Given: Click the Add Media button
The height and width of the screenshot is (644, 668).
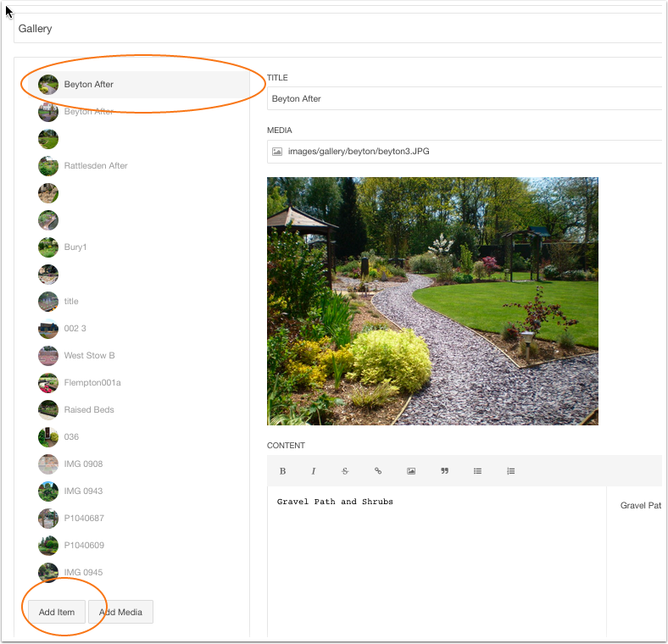Looking at the screenshot, I should (120, 612).
